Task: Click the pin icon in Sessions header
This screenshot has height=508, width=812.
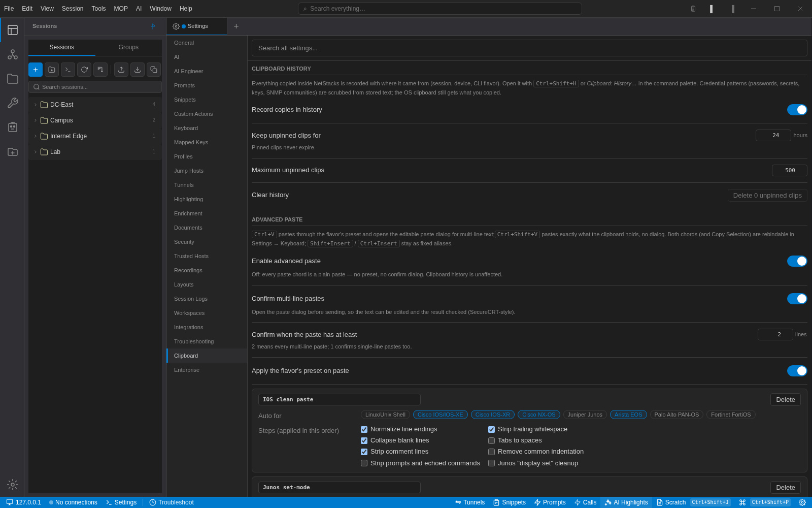Action: (x=153, y=26)
